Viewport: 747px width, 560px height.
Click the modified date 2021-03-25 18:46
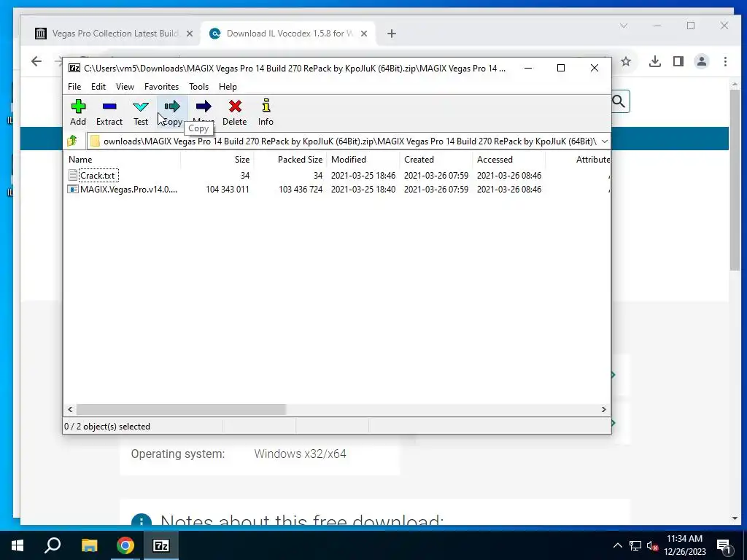point(363,176)
